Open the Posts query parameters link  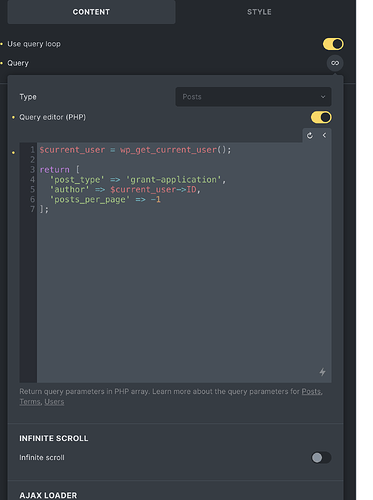point(311,392)
